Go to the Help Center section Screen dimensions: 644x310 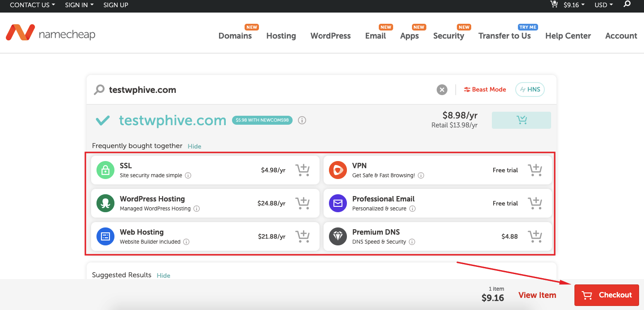pyautogui.click(x=568, y=35)
